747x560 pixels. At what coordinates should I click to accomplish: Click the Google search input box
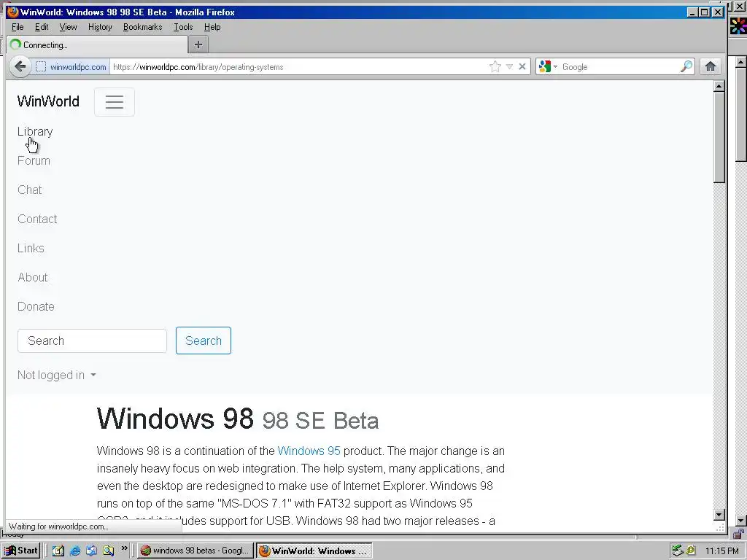click(x=619, y=66)
